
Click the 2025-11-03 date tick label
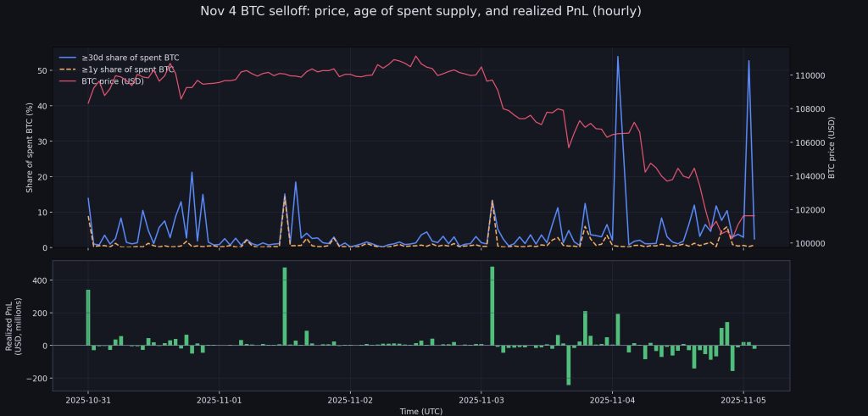coord(481,399)
